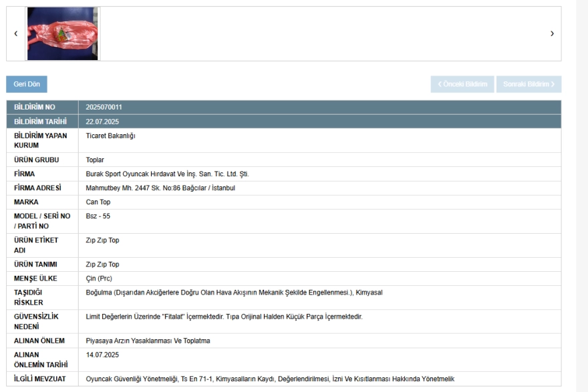Click the right carousel arrow
588x392 pixels.
pyautogui.click(x=552, y=34)
